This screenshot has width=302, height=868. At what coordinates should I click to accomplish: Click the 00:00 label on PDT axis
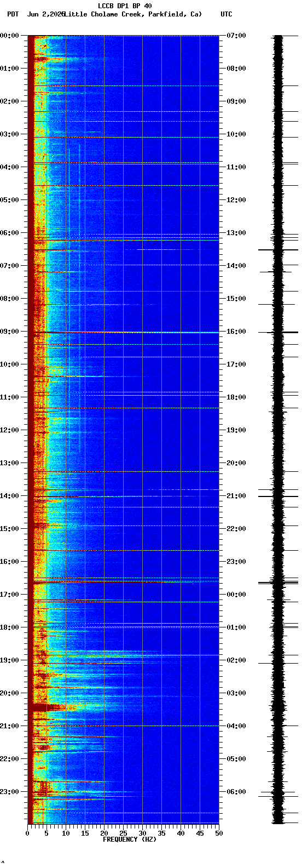[x=9, y=36]
